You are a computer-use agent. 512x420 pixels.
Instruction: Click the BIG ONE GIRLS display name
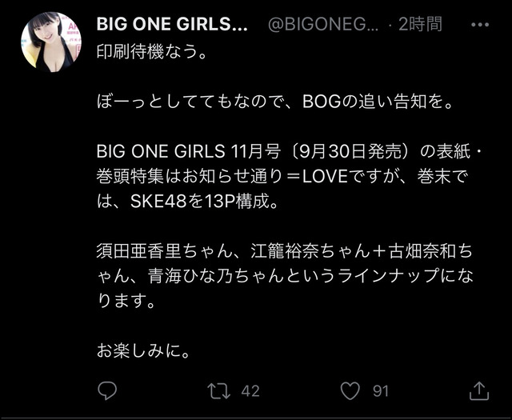[x=172, y=25]
